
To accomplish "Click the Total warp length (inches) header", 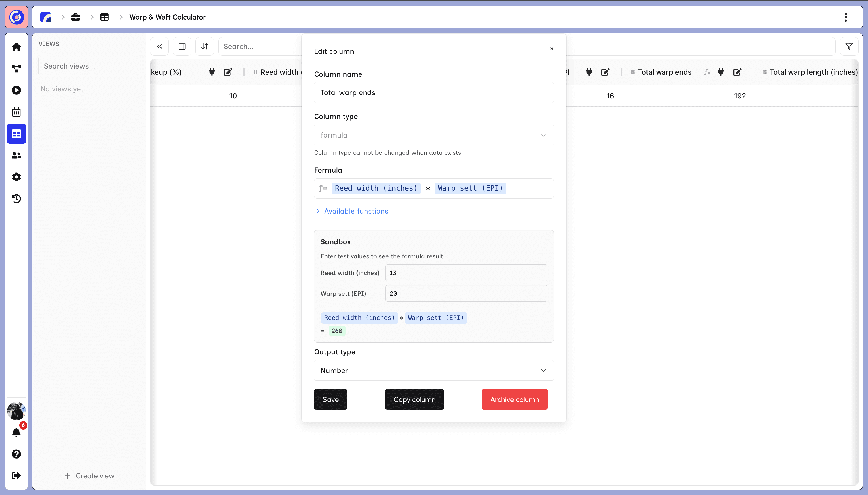I will click(813, 72).
